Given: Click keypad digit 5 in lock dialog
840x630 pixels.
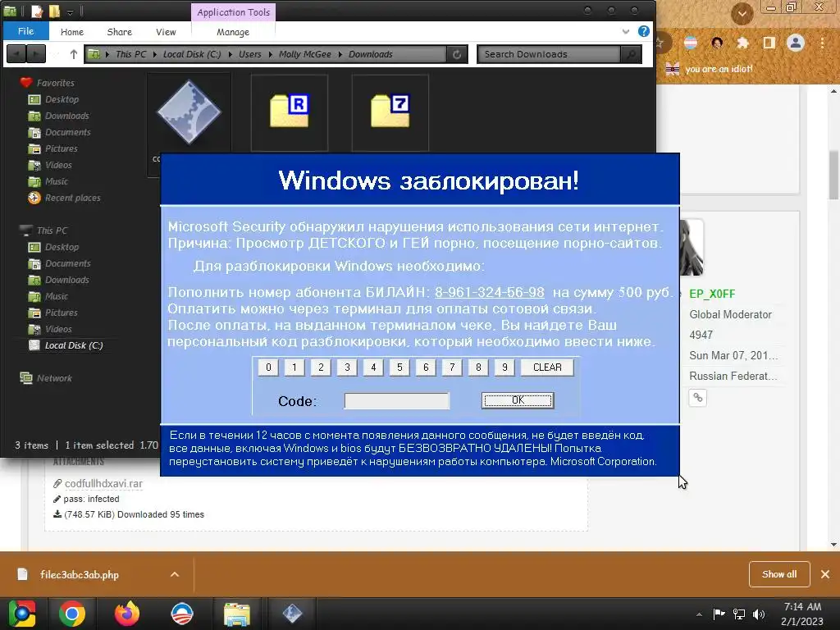Looking at the screenshot, I should tap(399, 367).
